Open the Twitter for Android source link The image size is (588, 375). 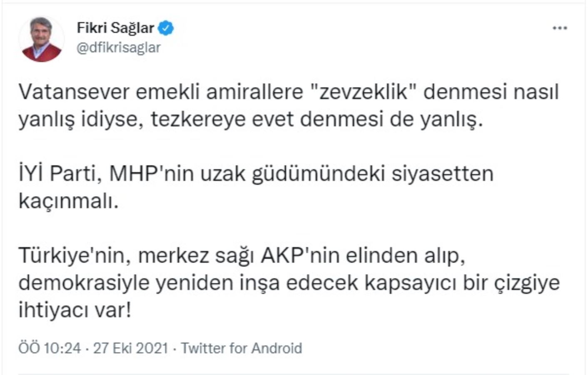pyautogui.click(x=242, y=348)
